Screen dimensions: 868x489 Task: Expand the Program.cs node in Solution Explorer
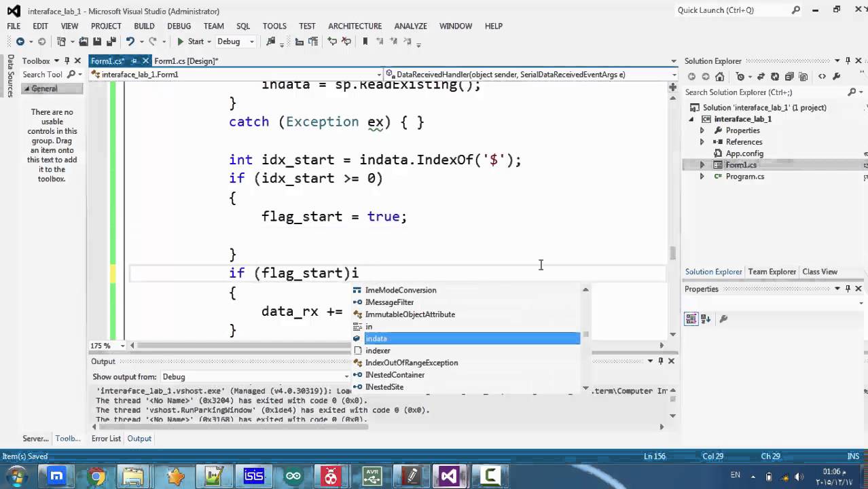coord(702,177)
